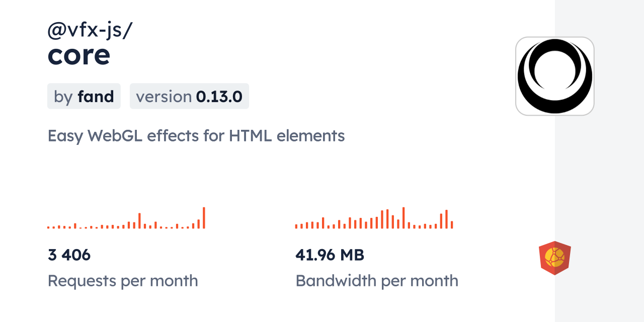Click the first bar of bandwidth chart
Screen dimensions: 644x322
point(296,226)
